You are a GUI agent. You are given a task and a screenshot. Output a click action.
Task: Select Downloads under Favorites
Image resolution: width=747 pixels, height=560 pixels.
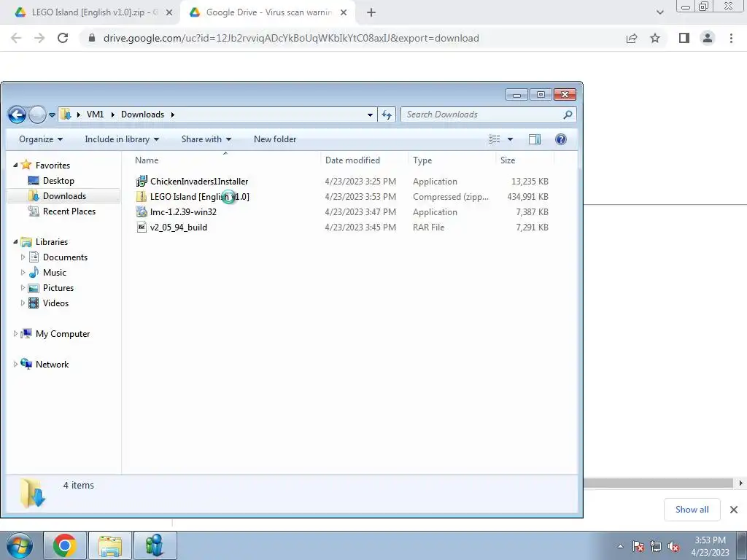pos(64,195)
